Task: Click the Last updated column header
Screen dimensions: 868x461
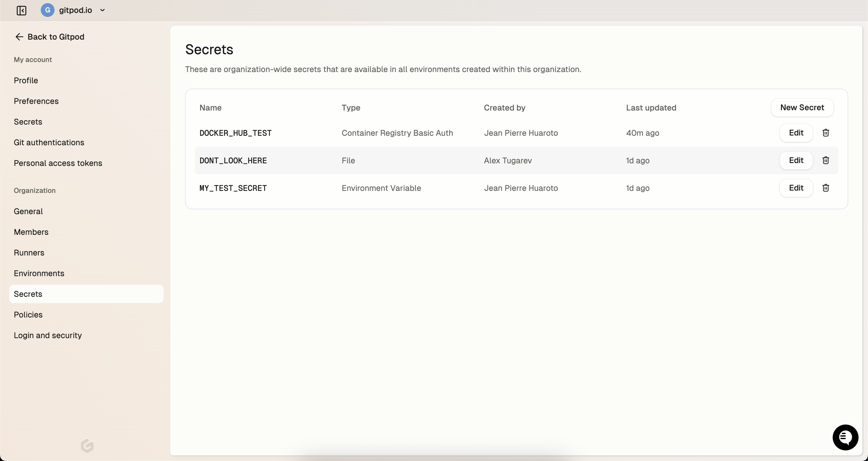Action: (x=651, y=108)
